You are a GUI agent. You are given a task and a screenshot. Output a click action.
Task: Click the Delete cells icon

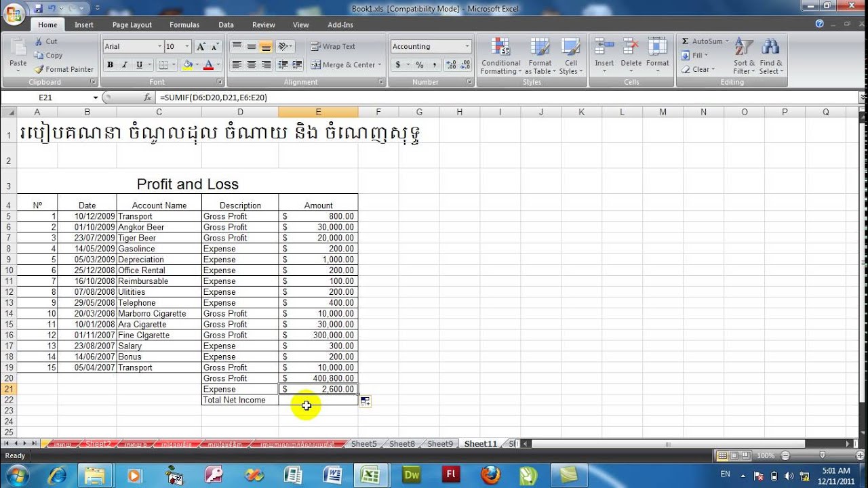pos(631,47)
